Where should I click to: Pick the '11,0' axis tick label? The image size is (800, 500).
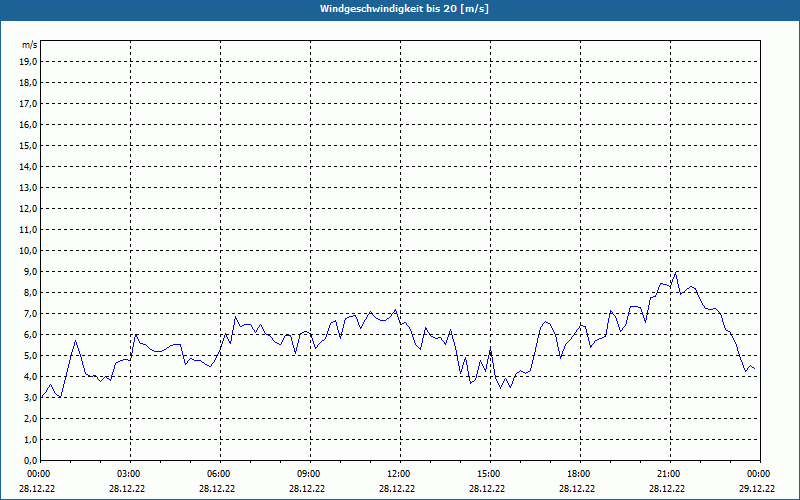click(x=29, y=230)
